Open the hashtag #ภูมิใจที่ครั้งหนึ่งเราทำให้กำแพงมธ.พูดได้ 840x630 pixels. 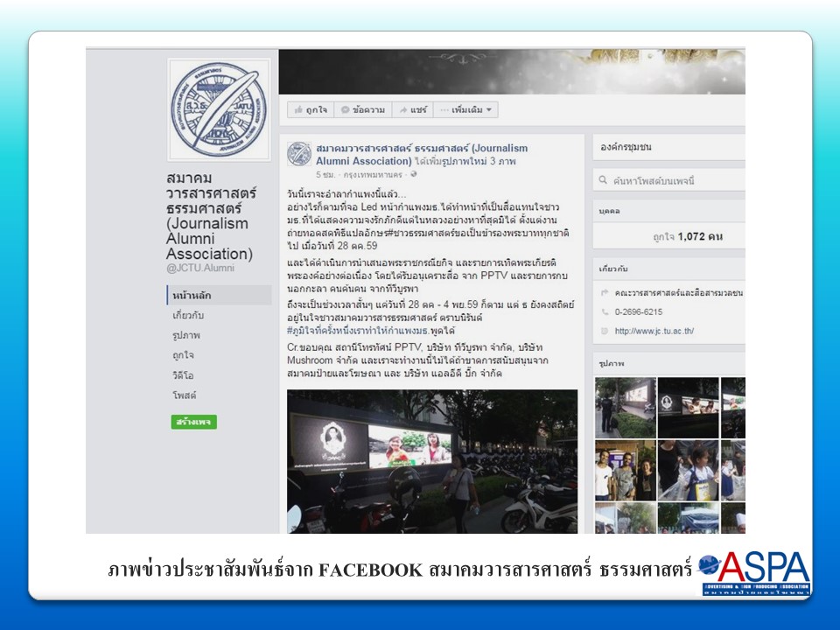371,331
